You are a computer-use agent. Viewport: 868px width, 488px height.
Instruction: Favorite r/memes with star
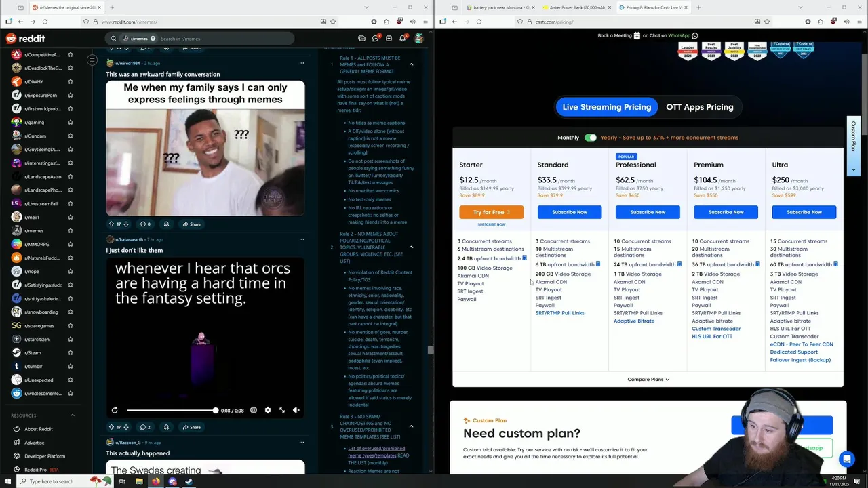point(70,230)
